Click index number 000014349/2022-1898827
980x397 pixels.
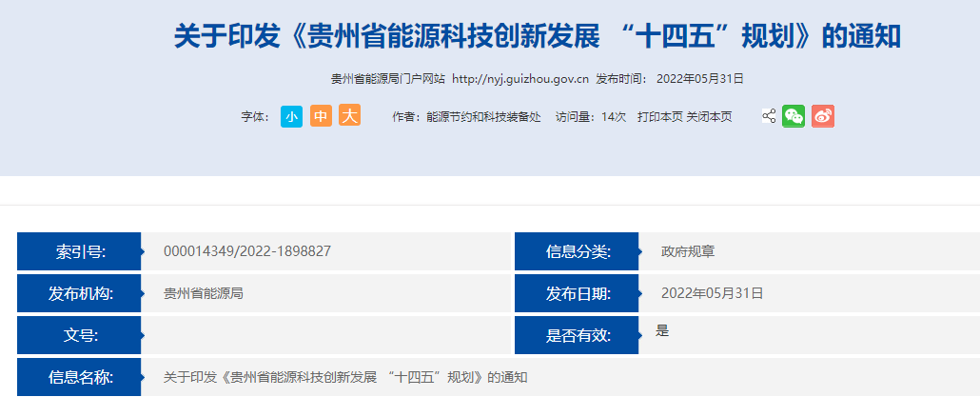tap(247, 251)
